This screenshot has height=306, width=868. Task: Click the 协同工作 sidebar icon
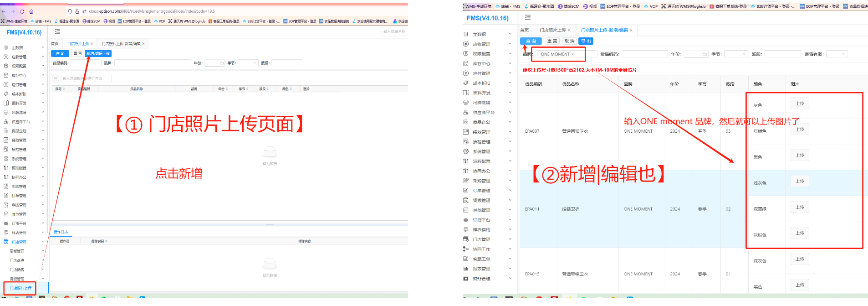pos(465,249)
